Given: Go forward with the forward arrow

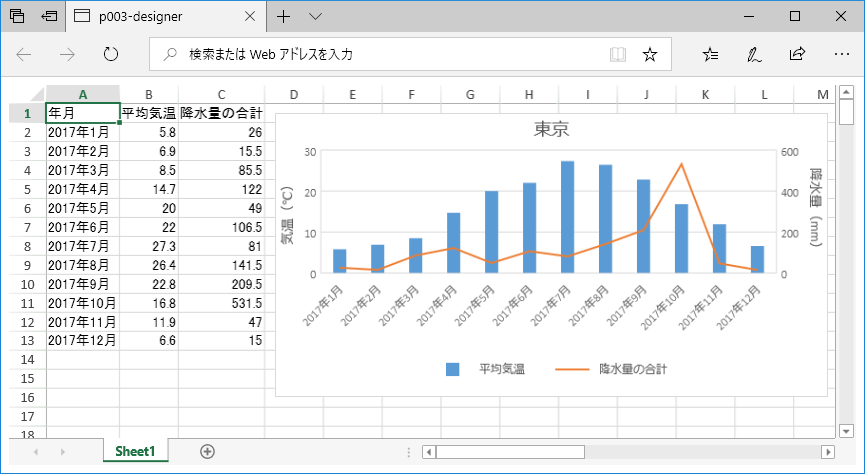Looking at the screenshot, I should pyautogui.click(x=67, y=54).
